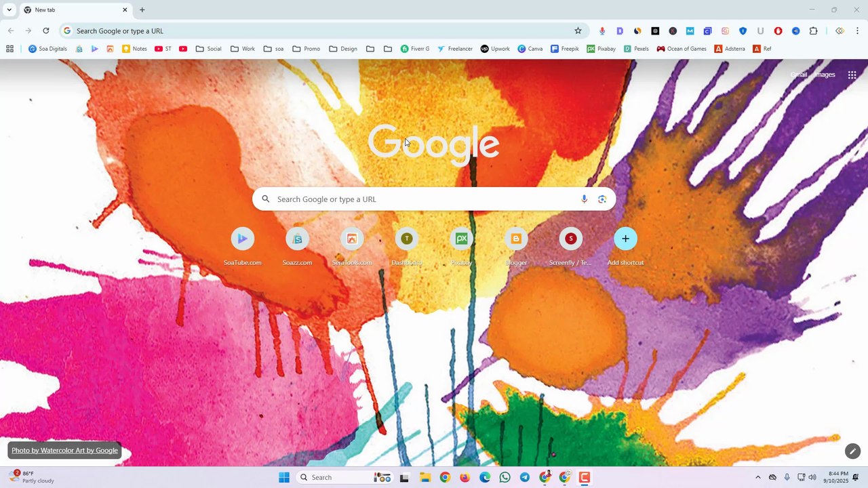Expand the Social bookmarks folder
Viewport: 868px width, 488px height.
click(208, 49)
